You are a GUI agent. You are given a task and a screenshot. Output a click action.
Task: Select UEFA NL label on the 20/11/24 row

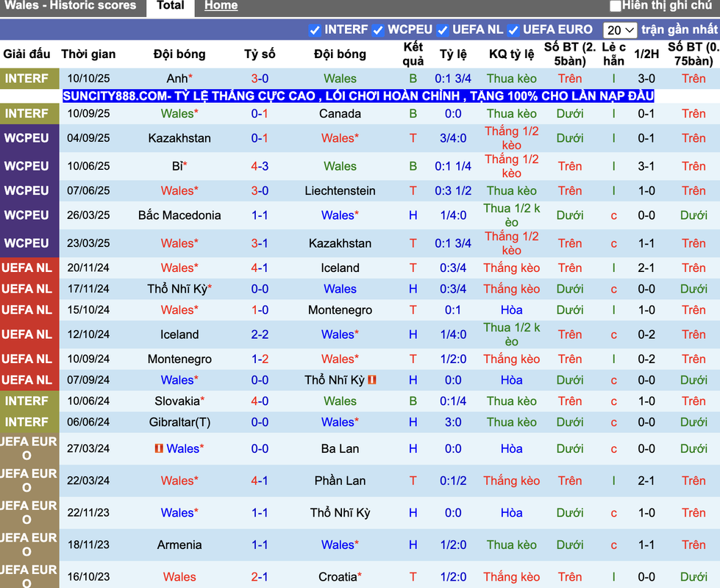(26, 268)
